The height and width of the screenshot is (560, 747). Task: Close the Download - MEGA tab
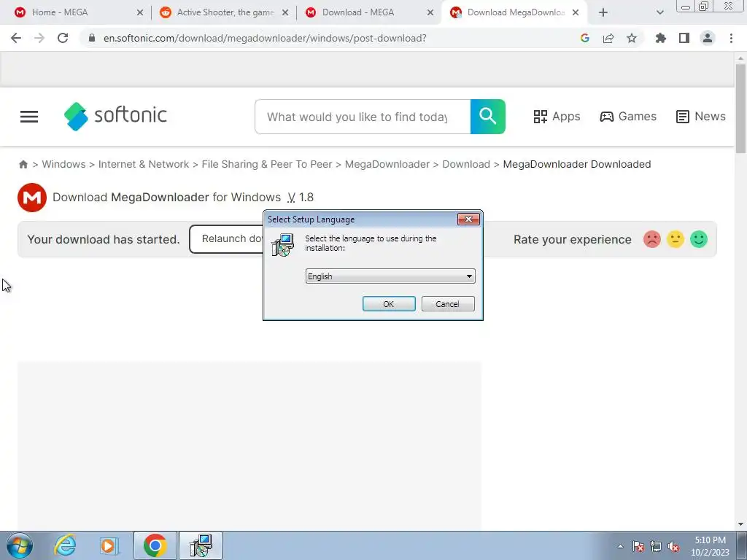(430, 12)
